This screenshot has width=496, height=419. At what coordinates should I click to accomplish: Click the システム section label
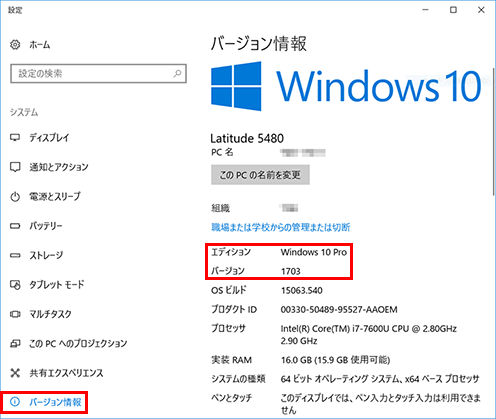click(x=24, y=112)
